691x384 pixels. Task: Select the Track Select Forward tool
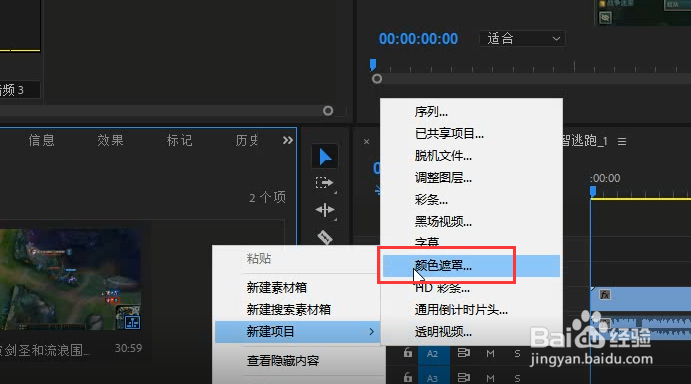click(x=324, y=183)
